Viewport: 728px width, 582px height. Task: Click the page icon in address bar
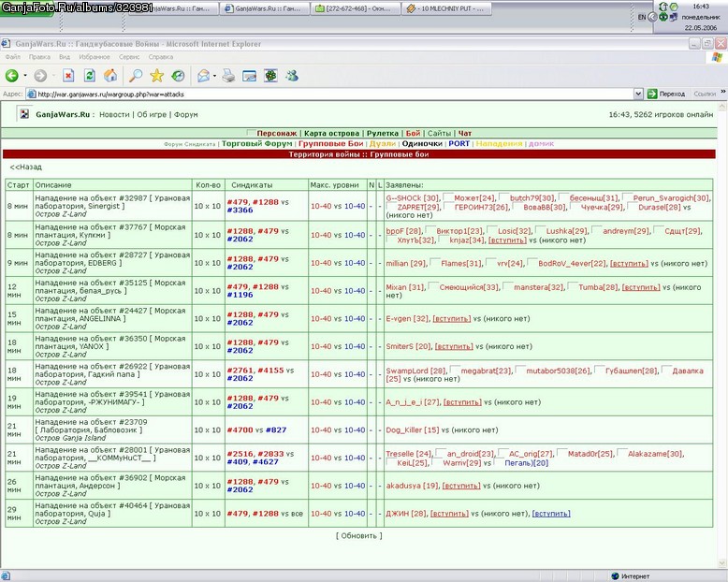32,95
